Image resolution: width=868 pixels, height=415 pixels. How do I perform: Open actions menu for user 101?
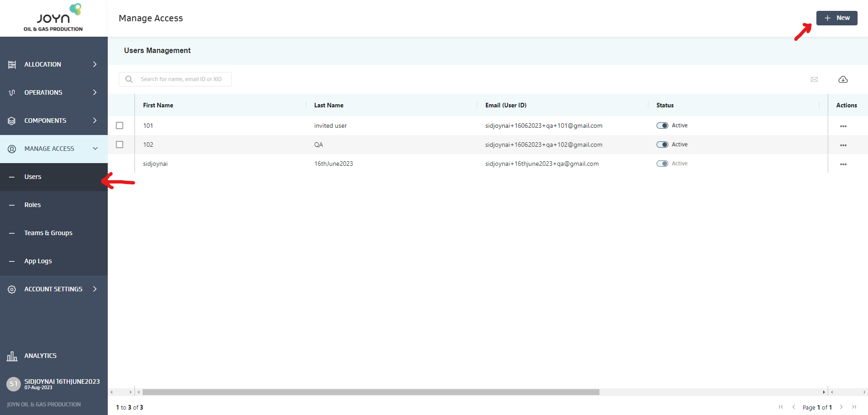coord(843,126)
